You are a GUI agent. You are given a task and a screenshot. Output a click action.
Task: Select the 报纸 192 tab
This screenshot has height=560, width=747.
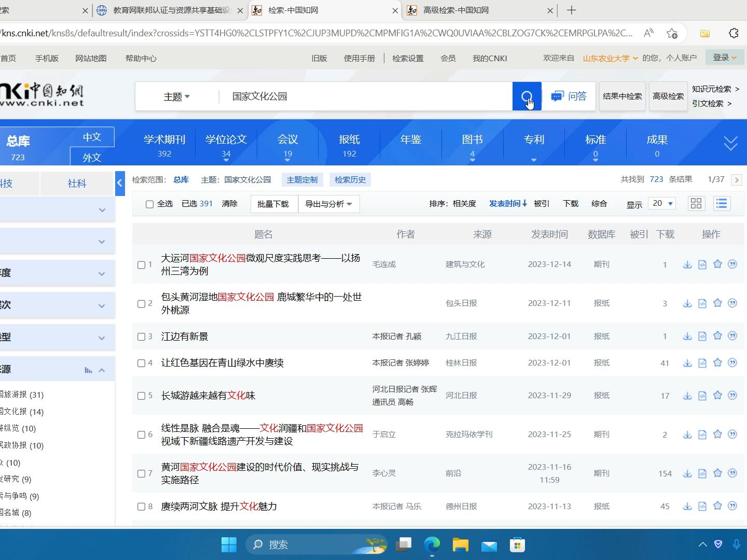click(349, 145)
